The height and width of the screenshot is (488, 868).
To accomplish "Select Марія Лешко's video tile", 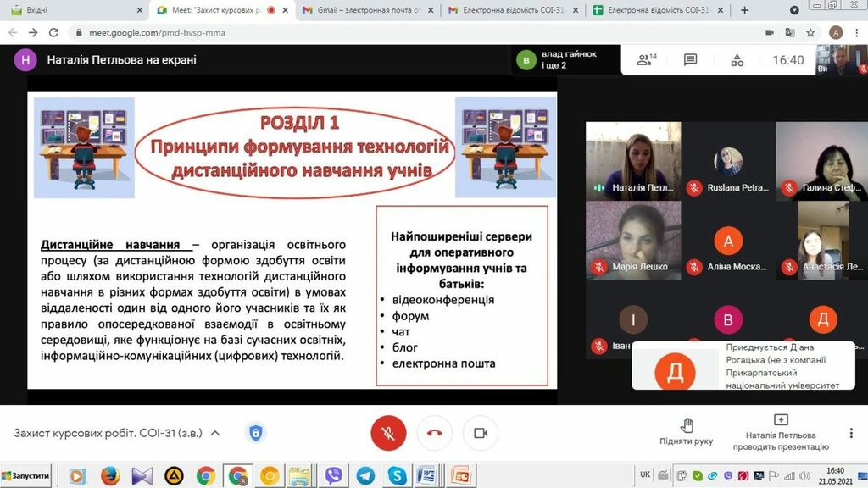I will [632, 240].
